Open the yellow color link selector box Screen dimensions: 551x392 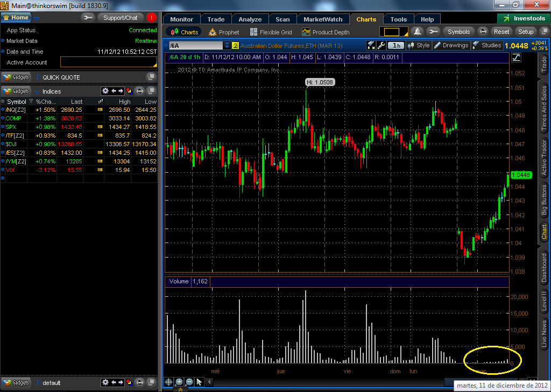click(x=393, y=32)
